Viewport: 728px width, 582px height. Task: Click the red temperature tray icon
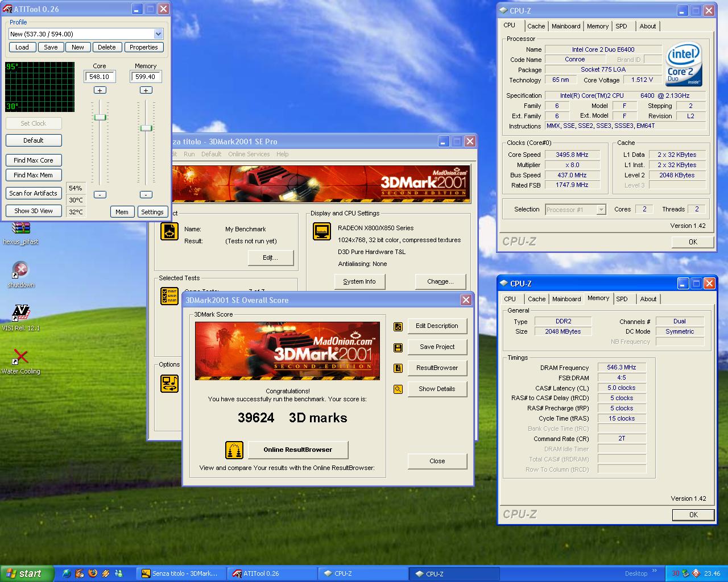pyautogui.click(x=676, y=573)
